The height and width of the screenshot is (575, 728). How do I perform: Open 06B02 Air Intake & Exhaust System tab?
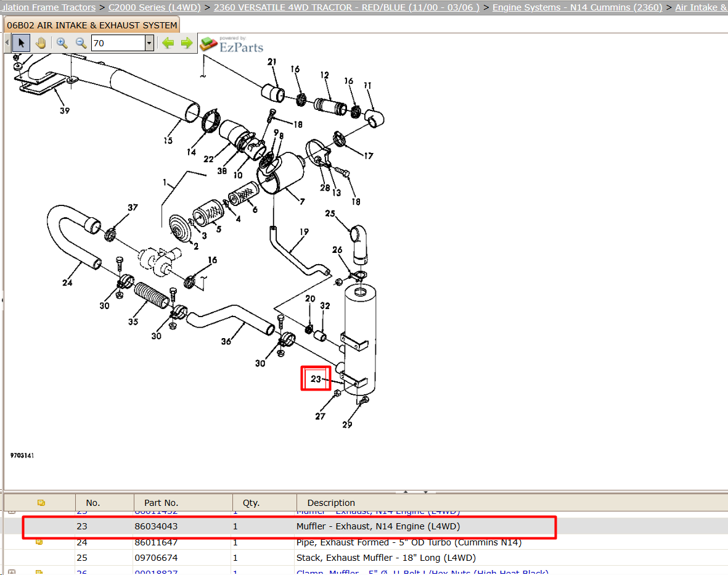coord(92,25)
